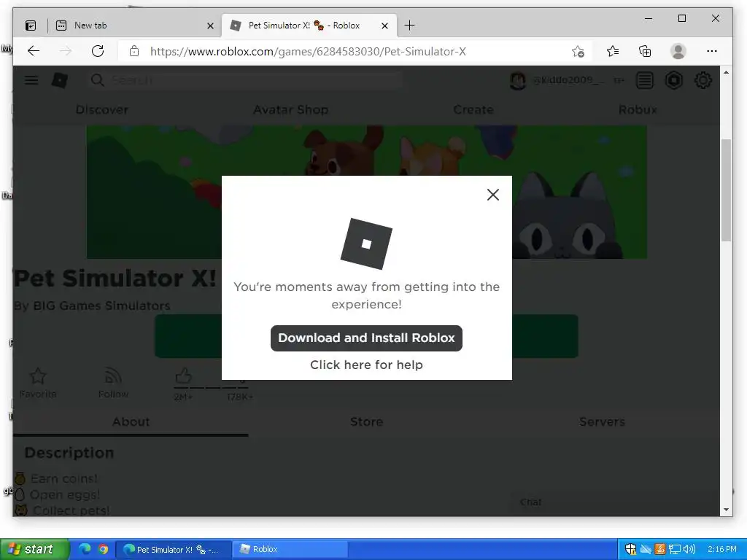Open the browser profile avatar
Image resolution: width=747 pixels, height=560 pixels.
pyautogui.click(x=678, y=51)
